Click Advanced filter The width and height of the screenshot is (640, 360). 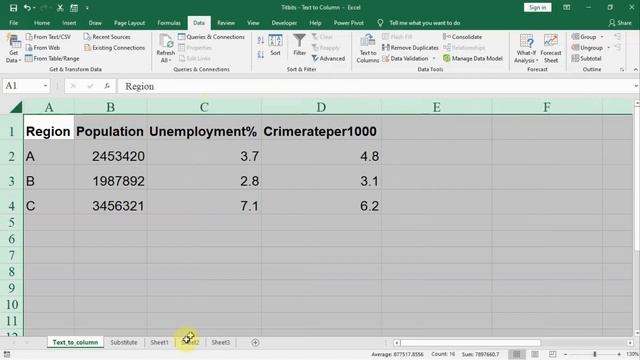pos(329,58)
